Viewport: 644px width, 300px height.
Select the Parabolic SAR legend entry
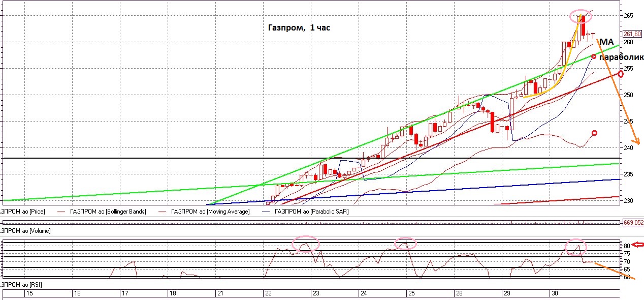coord(311,211)
